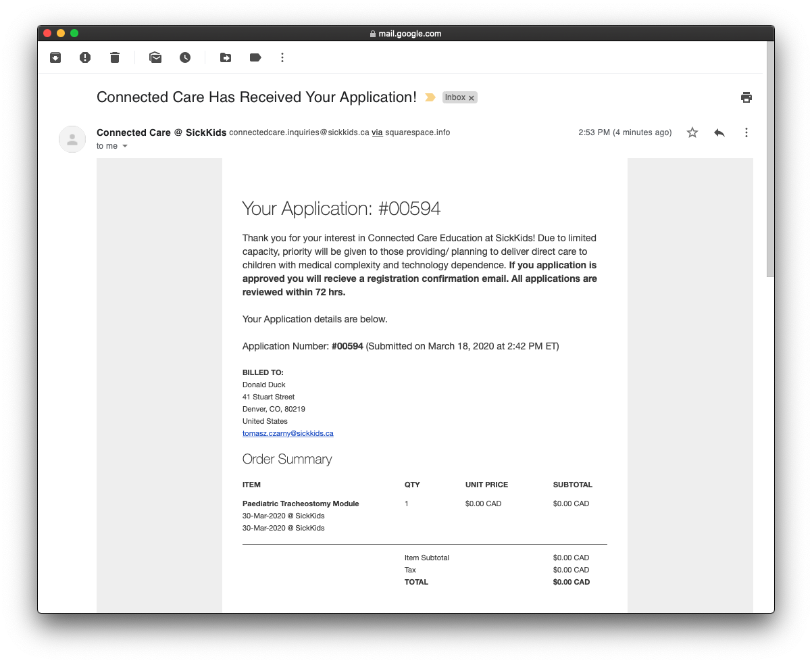Snooze this email using clock icon
The image size is (812, 663).
pos(185,57)
